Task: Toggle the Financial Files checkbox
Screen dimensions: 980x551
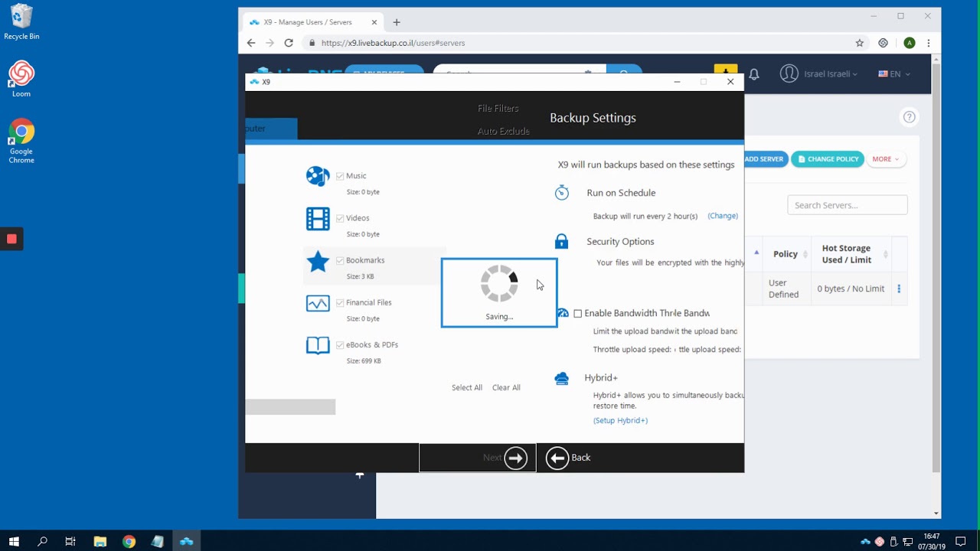Action: pos(340,302)
